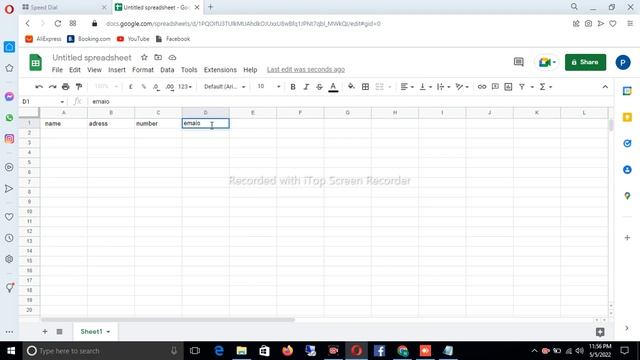Click the green Share button
Screen dimensions: 640x360
click(x=585, y=62)
